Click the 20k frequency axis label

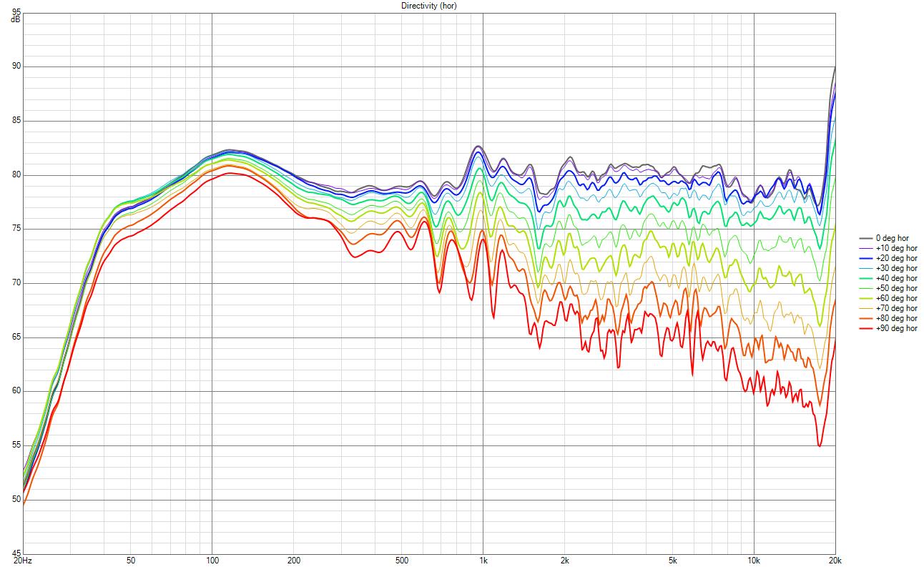tap(834, 561)
